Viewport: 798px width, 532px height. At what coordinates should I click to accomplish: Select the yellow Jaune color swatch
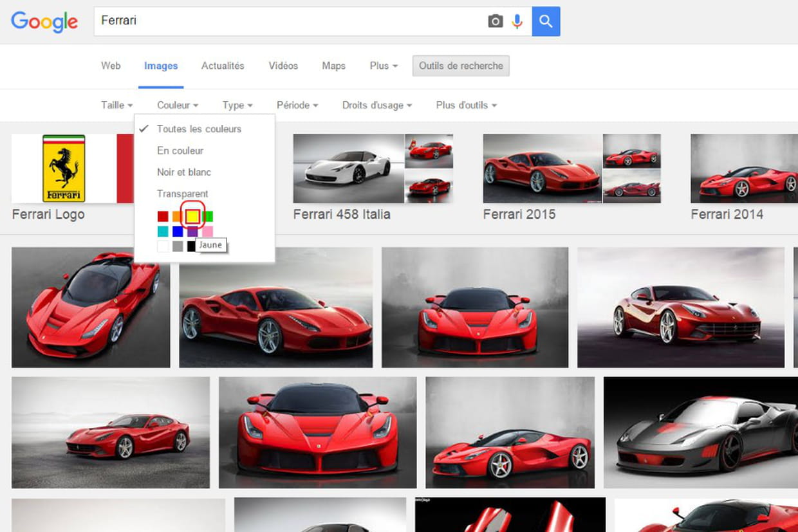[x=192, y=217]
